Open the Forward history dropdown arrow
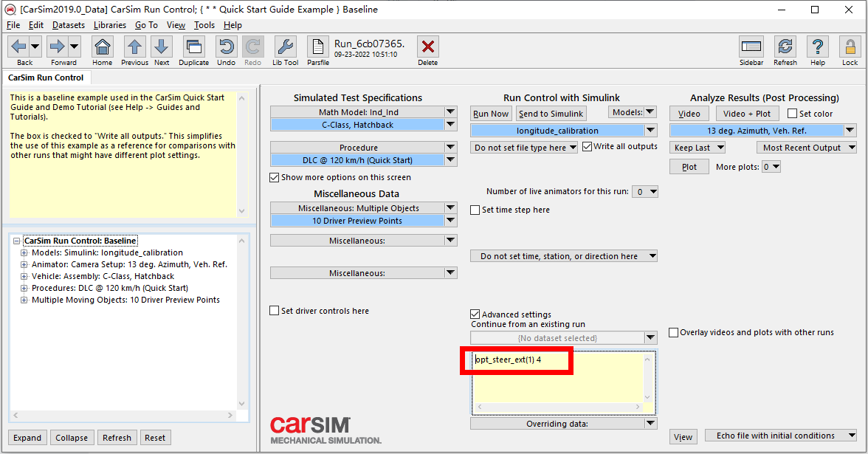The width and height of the screenshot is (868, 454). (74, 47)
